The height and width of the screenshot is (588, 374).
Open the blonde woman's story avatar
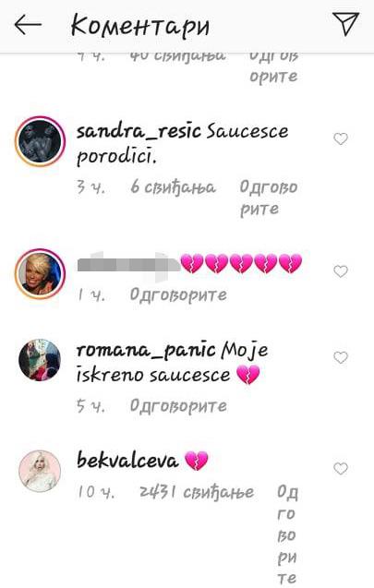tap(40, 274)
